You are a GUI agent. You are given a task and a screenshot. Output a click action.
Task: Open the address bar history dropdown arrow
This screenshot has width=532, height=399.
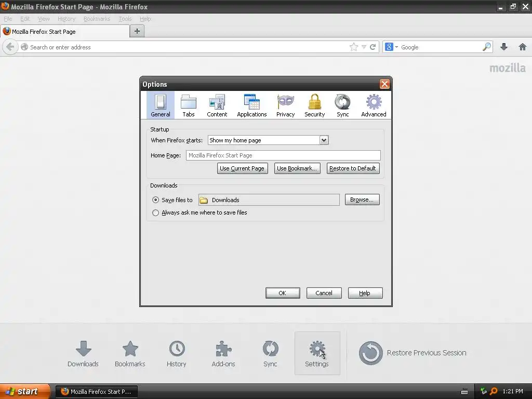[x=364, y=47]
